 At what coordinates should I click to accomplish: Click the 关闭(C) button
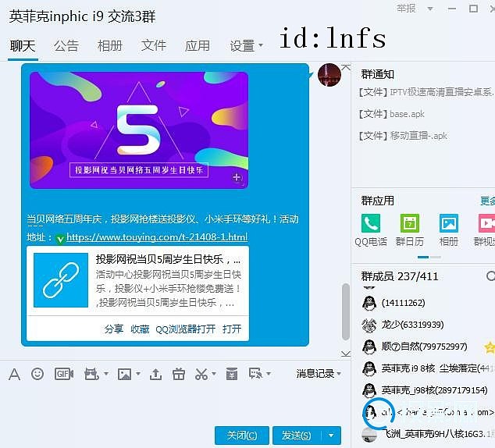point(242,436)
